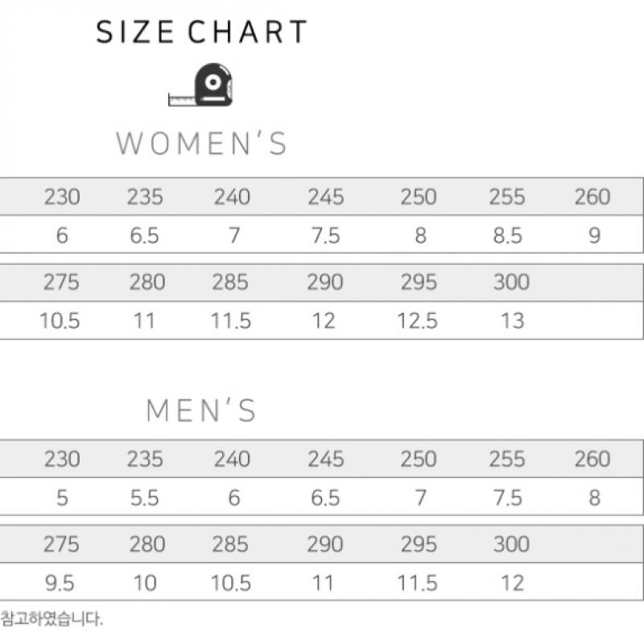Pick 250 in the men's chart
The width and height of the screenshot is (644, 644).
point(419,459)
